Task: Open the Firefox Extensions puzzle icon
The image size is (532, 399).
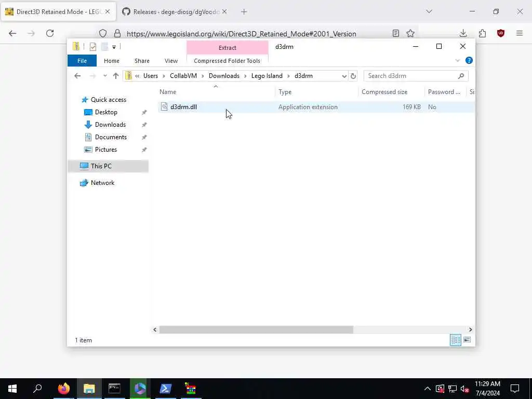Action: [482, 33]
